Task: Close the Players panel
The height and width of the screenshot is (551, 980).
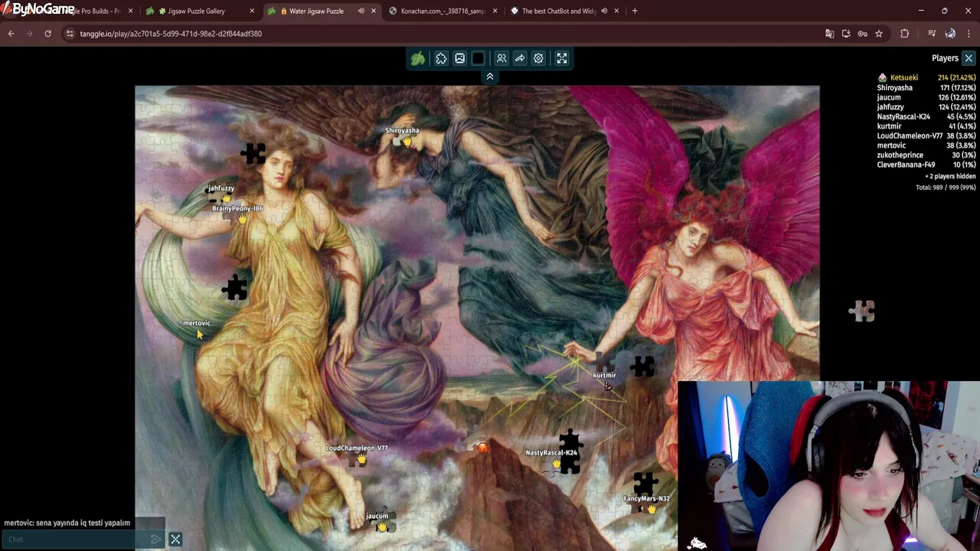Action: 969,58
